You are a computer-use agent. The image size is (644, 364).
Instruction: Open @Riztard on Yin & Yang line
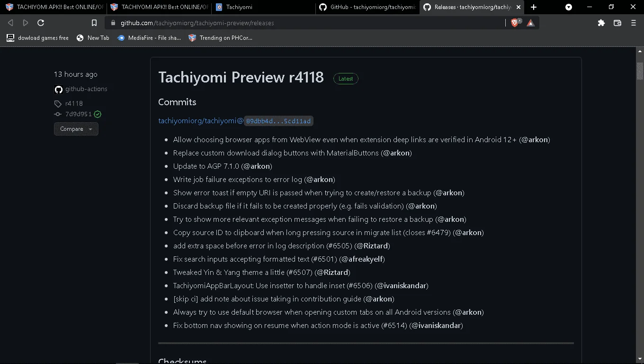[x=332, y=273]
